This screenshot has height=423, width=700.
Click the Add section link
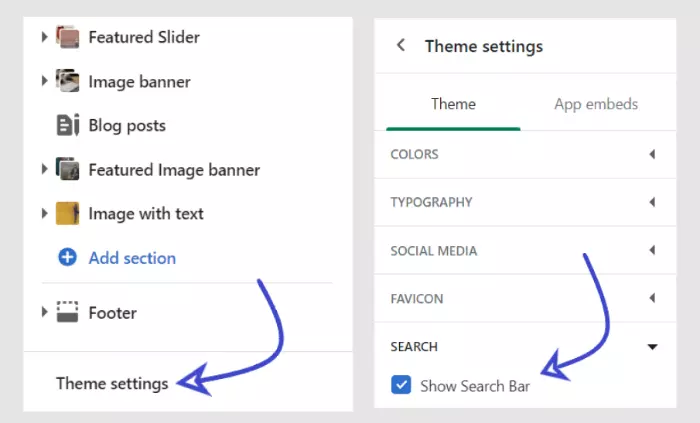pos(132,258)
